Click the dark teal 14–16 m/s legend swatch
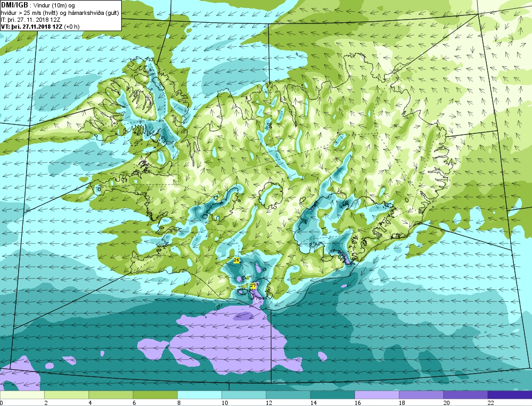The height and width of the screenshot is (406, 532). point(332,395)
